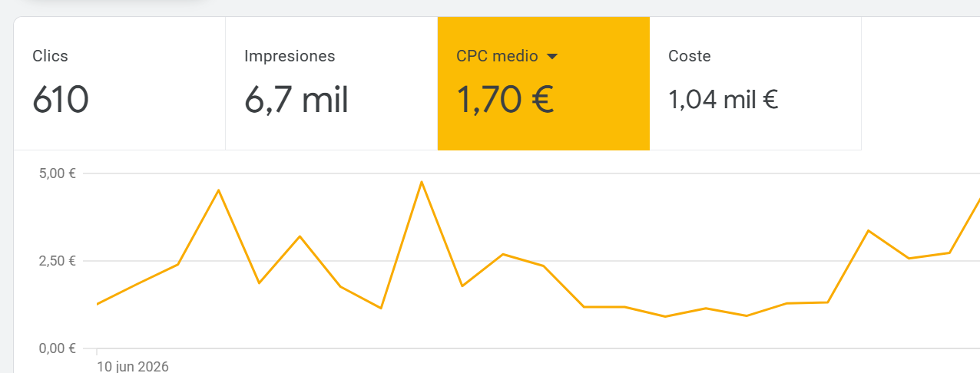980x373 pixels.
Task: Click the 1,70 € average CPC value
Action: point(505,100)
